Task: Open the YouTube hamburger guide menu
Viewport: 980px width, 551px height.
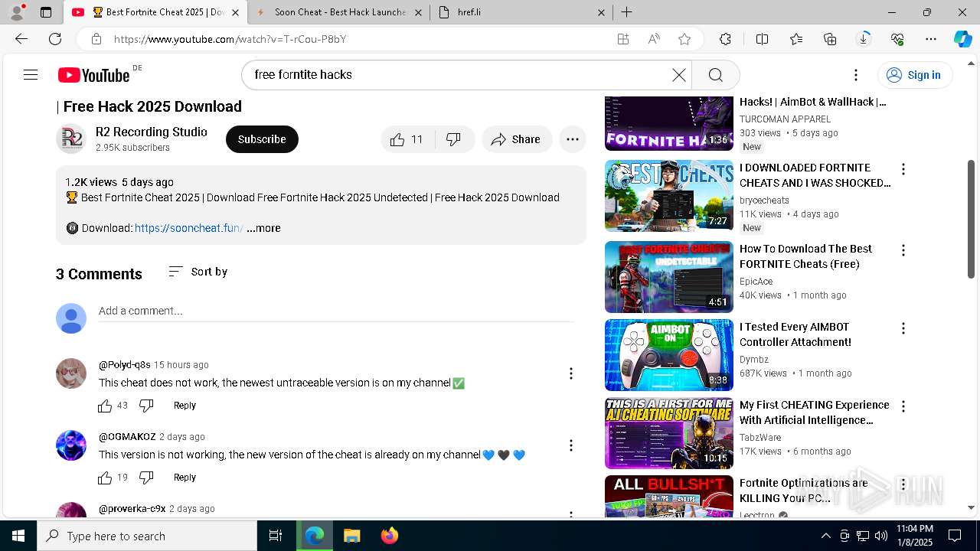Action: coord(31,74)
